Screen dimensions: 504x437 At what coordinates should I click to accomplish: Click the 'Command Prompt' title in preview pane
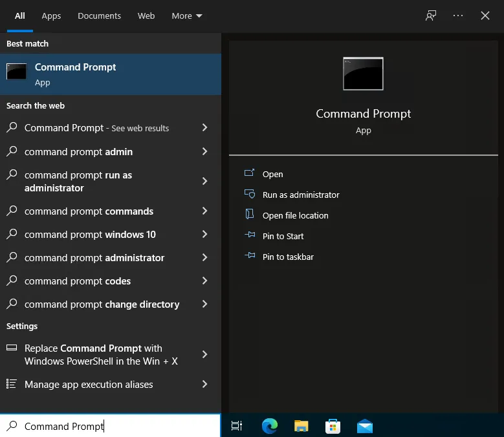pos(363,114)
